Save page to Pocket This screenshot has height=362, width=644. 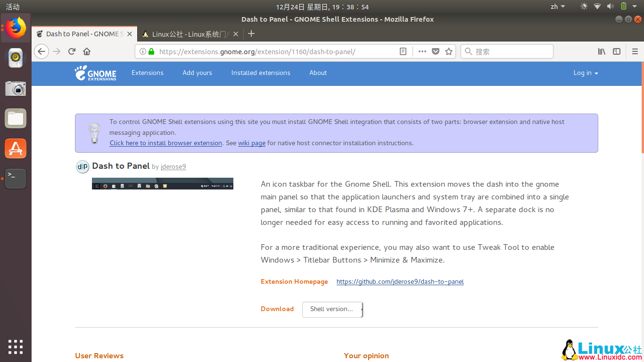[436, 51]
